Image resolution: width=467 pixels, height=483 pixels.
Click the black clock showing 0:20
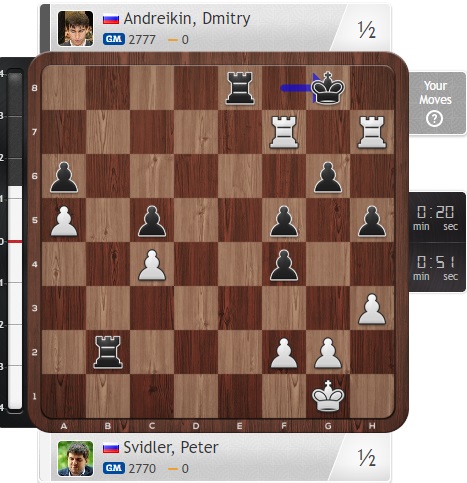pyautogui.click(x=435, y=217)
